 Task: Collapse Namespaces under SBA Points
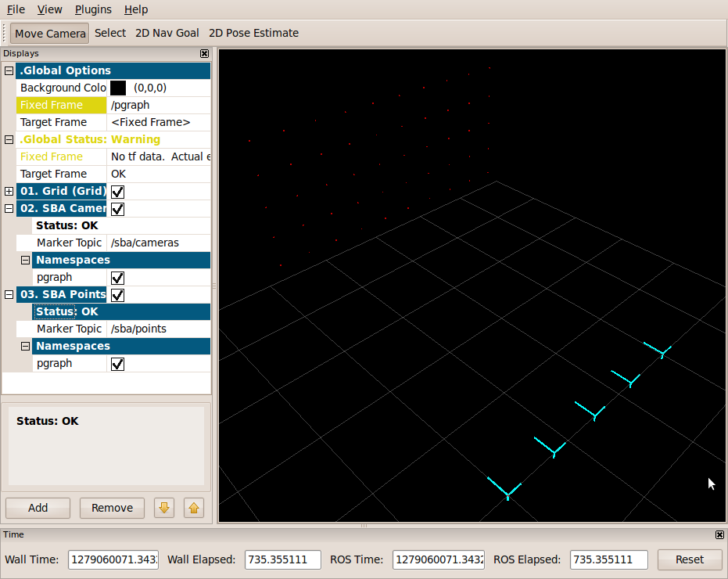pyautogui.click(x=26, y=346)
